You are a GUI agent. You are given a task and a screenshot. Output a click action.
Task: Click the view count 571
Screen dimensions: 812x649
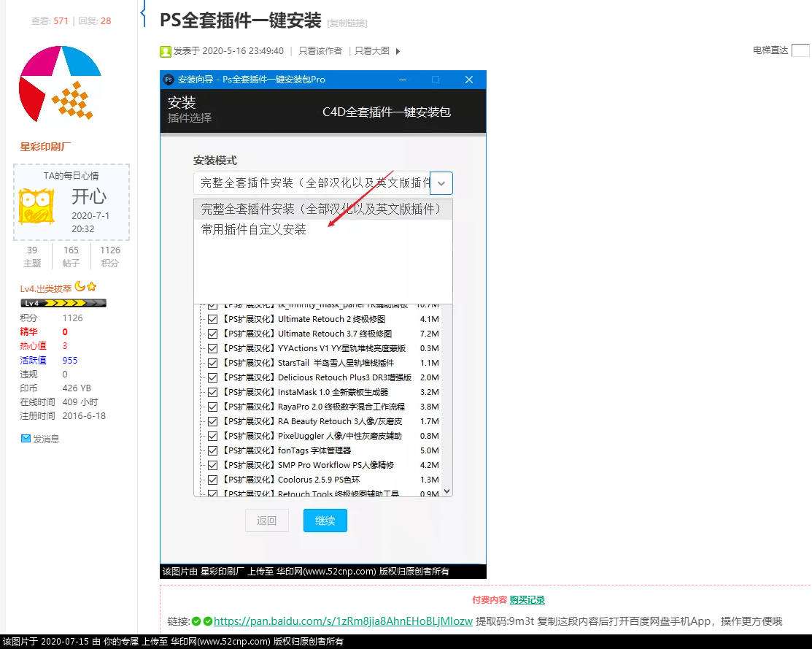click(x=61, y=20)
